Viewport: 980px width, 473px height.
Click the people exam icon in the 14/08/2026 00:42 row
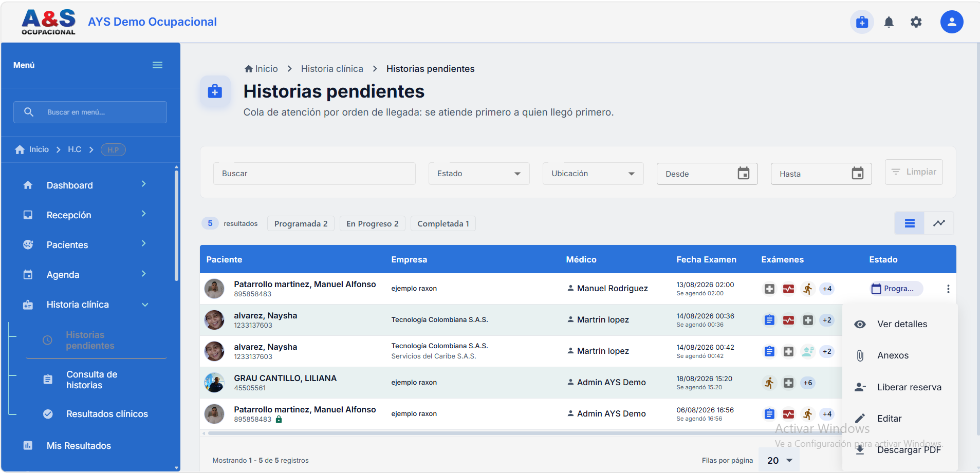[808, 351]
